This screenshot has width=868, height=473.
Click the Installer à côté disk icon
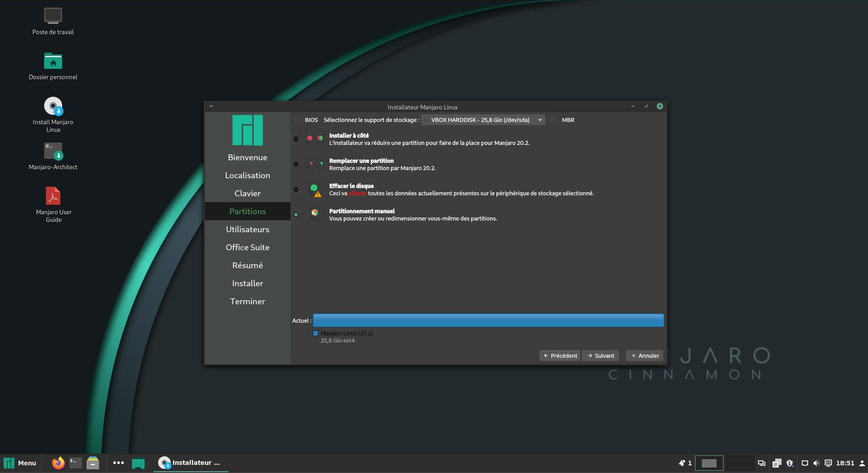click(315, 139)
